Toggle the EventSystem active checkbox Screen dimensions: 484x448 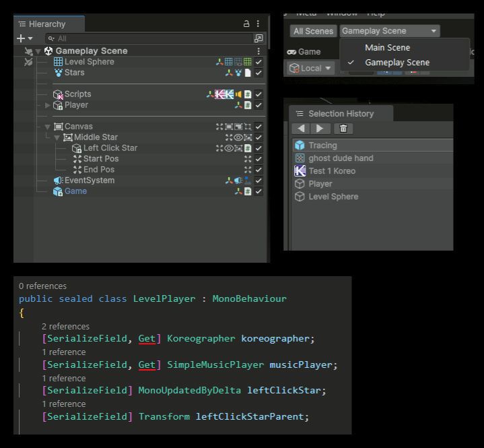[x=258, y=181]
